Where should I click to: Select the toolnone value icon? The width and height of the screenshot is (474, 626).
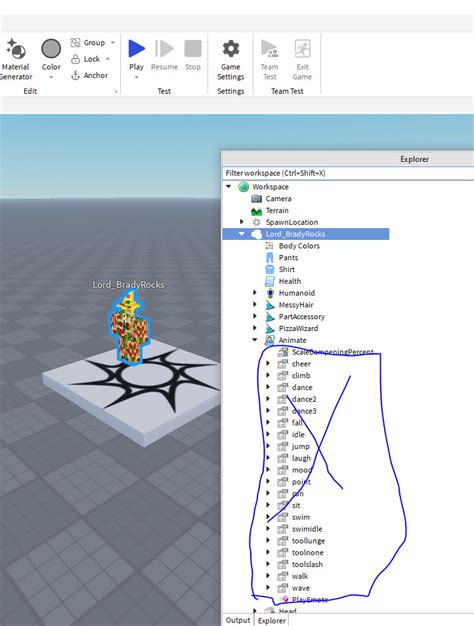click(283, 553)
